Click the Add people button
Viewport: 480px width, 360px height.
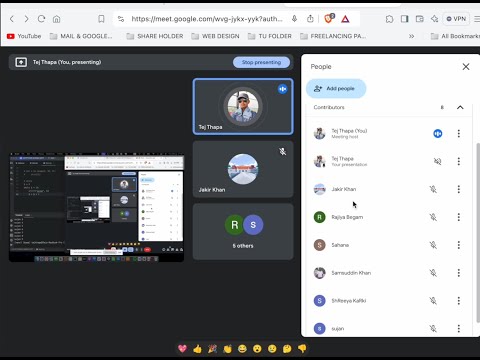click(x=336, y=89)
